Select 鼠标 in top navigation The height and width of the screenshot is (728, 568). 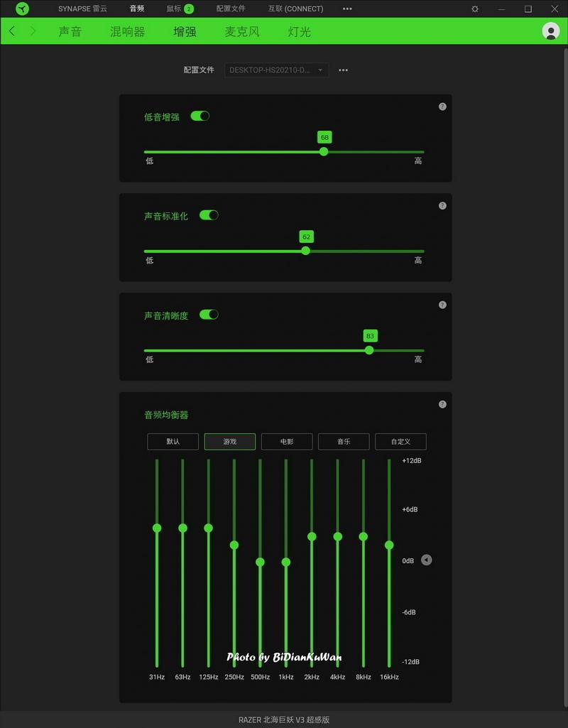pos(174,9)
